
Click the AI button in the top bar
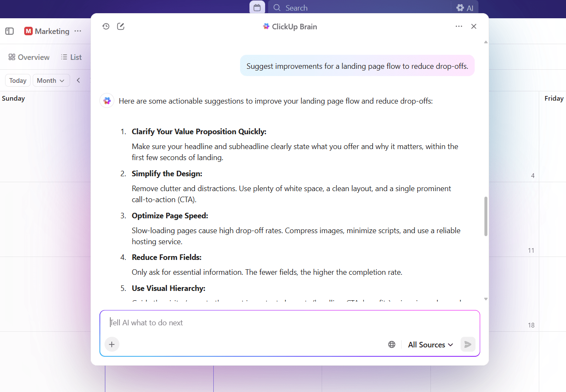point(465,8)
